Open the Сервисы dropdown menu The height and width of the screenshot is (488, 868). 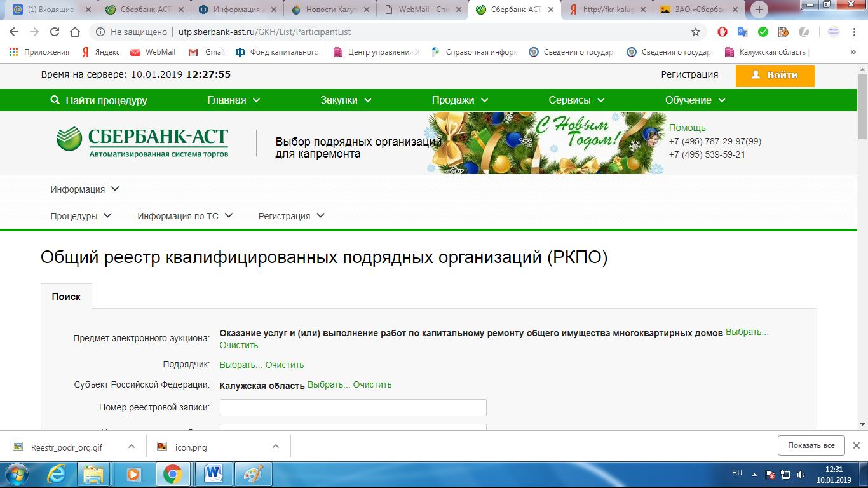click(x=577, y=100)
